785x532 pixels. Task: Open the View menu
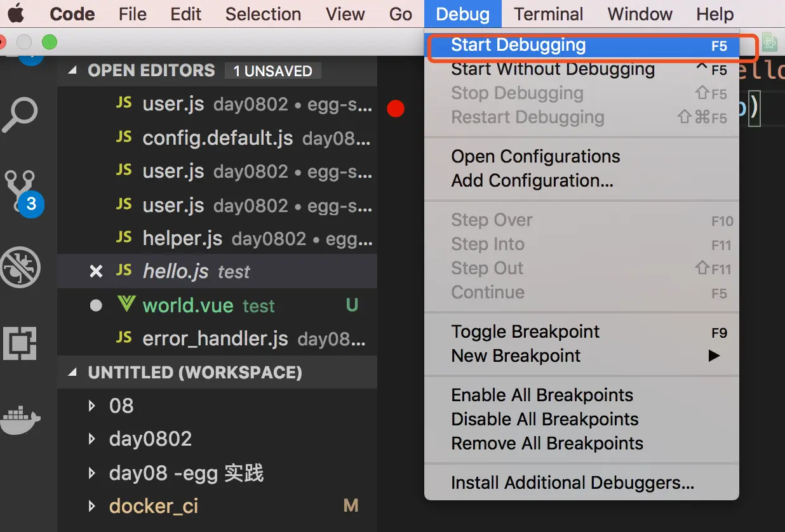tap(346, 14)
